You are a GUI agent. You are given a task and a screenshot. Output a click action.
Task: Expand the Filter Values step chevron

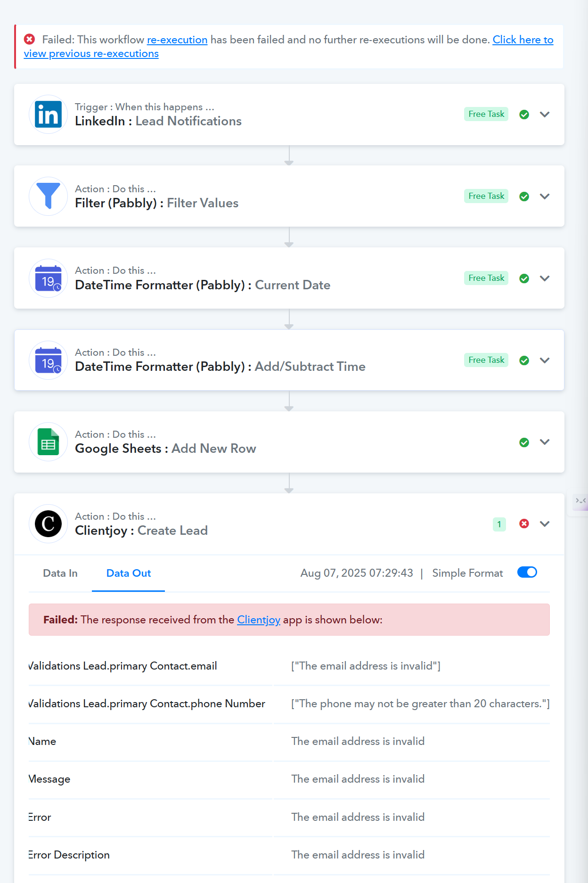pyautogui.click(x=545, y=196)
